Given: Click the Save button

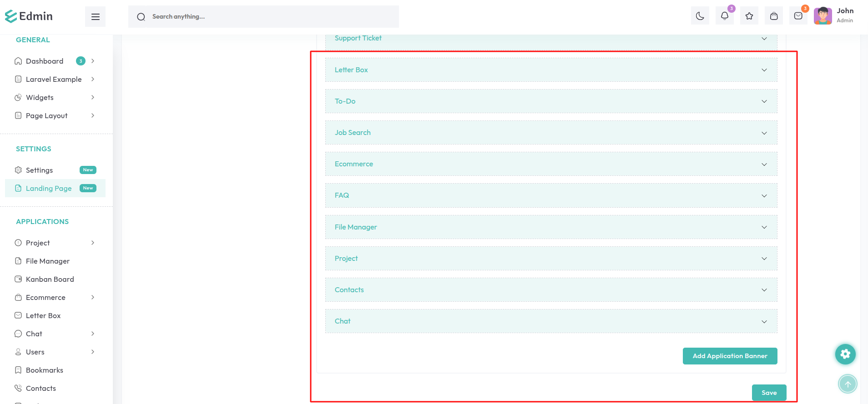Looking at the screenshot, I should (769, 393).
